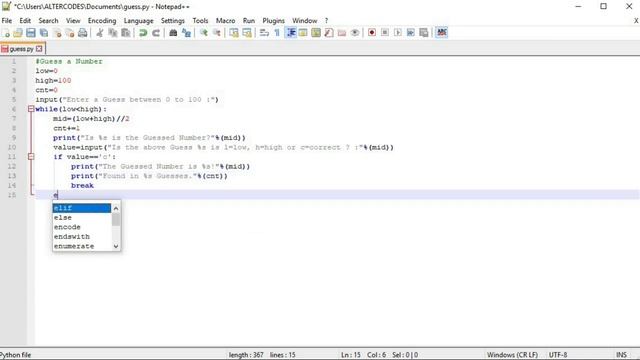
Task: Save guess.py with the Save icon
Action: [x=31, y=33]
